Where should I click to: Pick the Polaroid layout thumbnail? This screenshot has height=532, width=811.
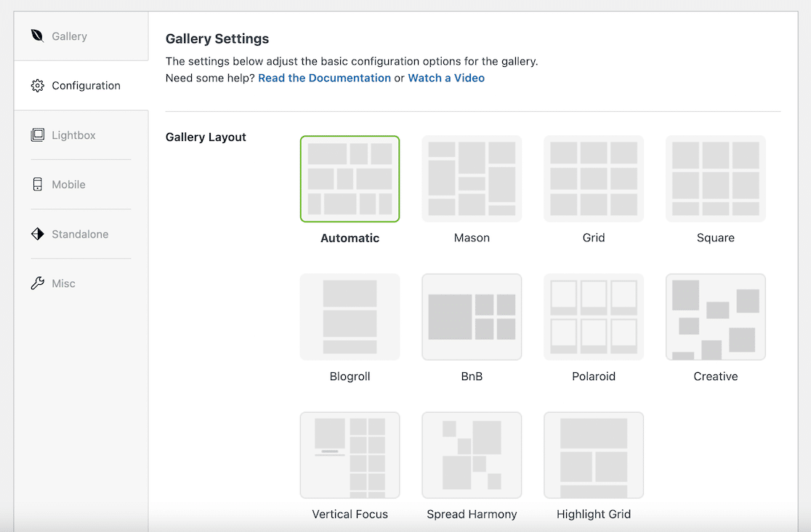594,317
